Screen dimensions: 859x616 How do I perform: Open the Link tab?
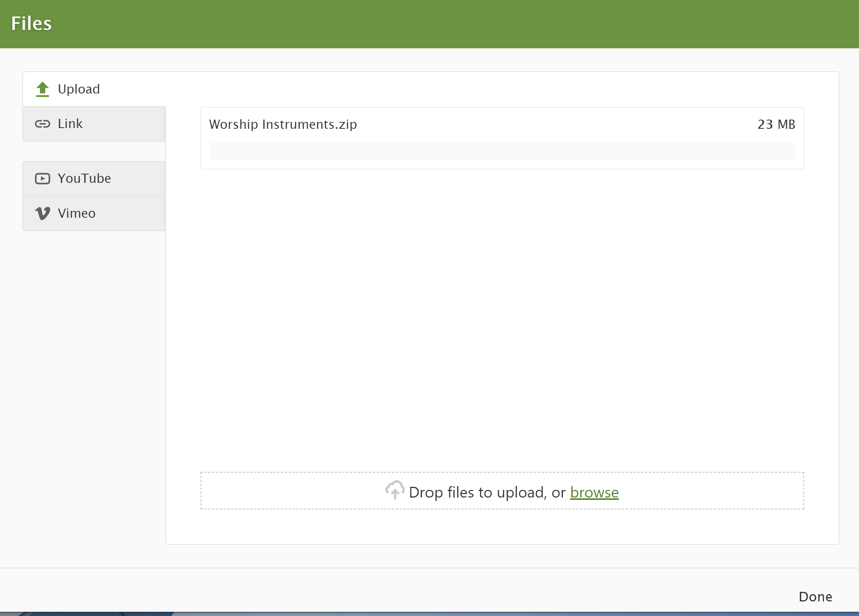(x=94, y=124)
